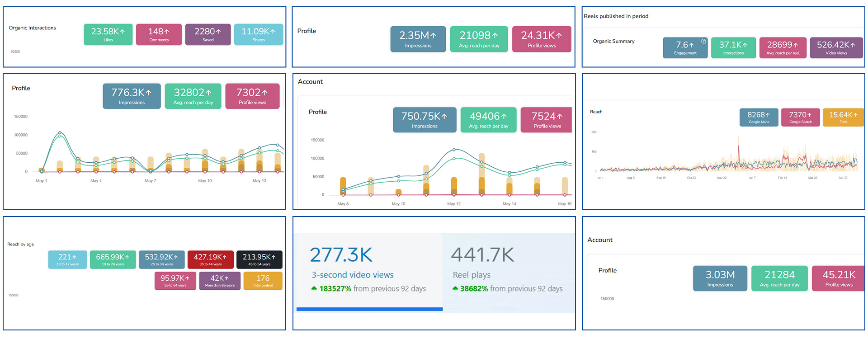Select the 7.6 Engagement card
This screenshot has height=339, width=868.
click(685, 47)
